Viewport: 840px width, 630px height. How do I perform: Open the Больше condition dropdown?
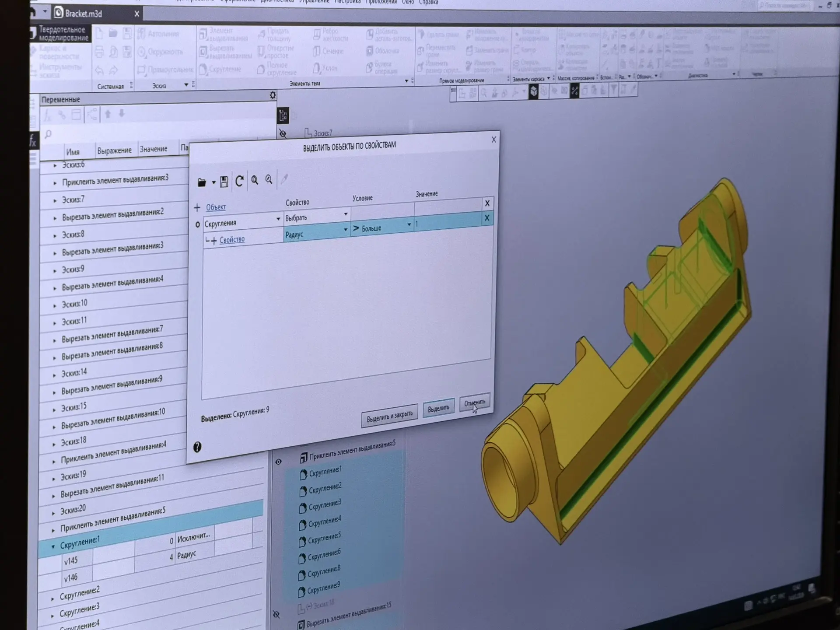[409, 224]
